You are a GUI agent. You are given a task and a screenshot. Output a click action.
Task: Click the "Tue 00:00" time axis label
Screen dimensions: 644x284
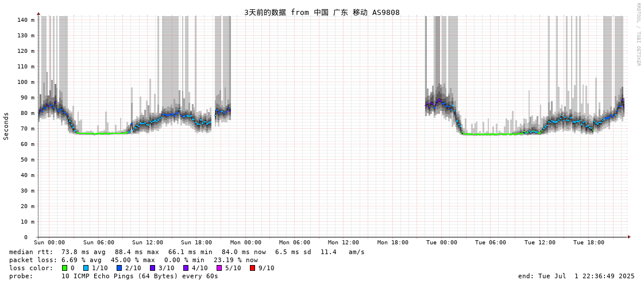click(442, 243)
